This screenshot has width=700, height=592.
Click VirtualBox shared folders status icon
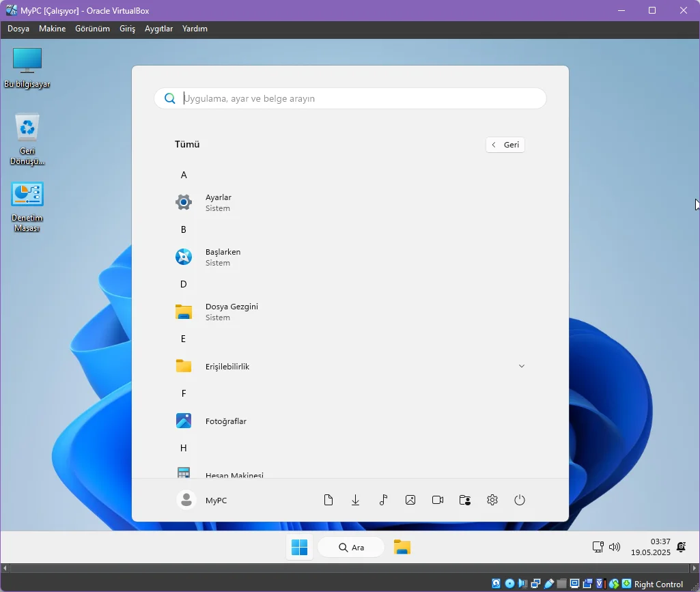pyautogui.click(x=561, y=584)
